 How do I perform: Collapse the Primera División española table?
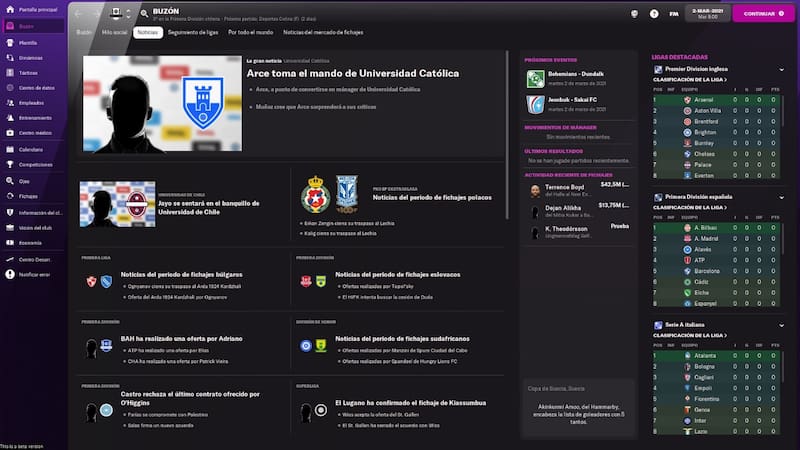click(x=781, y=197)
